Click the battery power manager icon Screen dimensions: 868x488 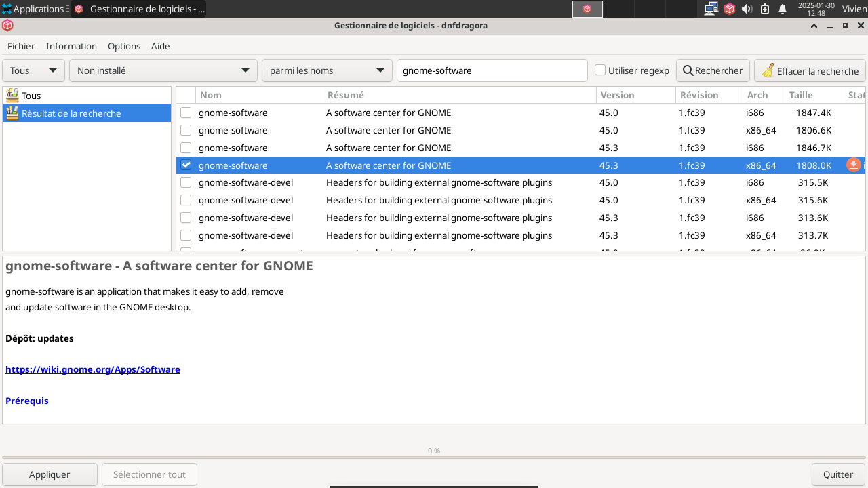765,9
